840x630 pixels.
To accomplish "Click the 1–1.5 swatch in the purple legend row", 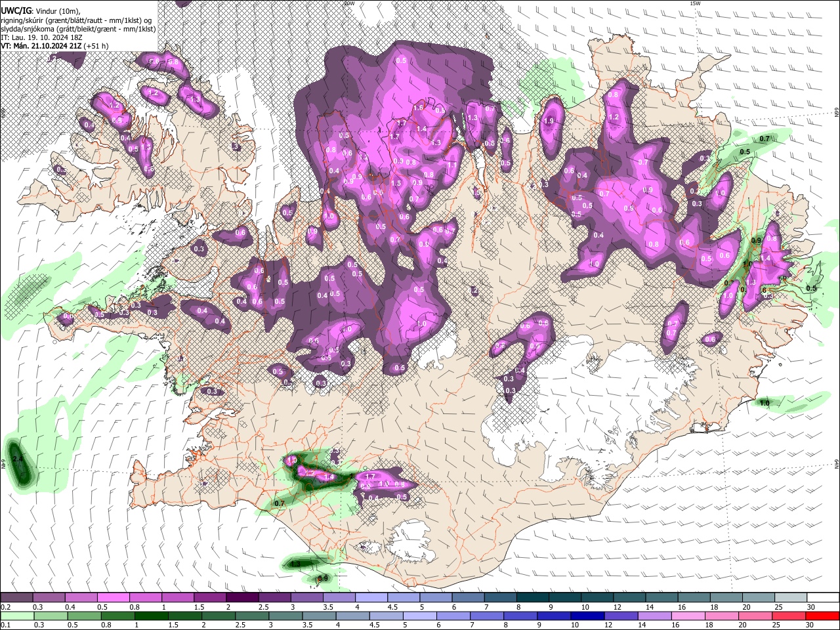I will pyautogui.click(x=177, y=598).
